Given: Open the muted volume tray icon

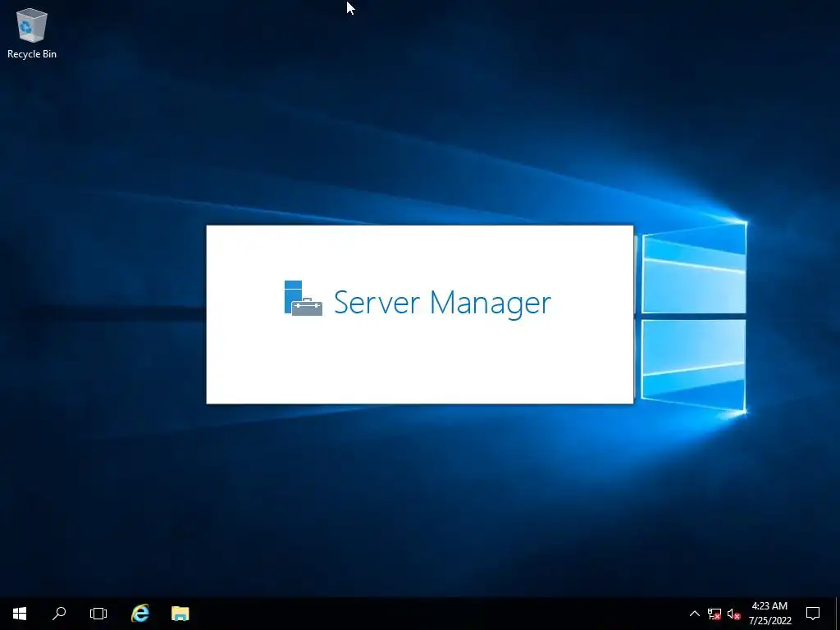Looking at the screenshot, I should pyautogui.click(x=733, y=614).
